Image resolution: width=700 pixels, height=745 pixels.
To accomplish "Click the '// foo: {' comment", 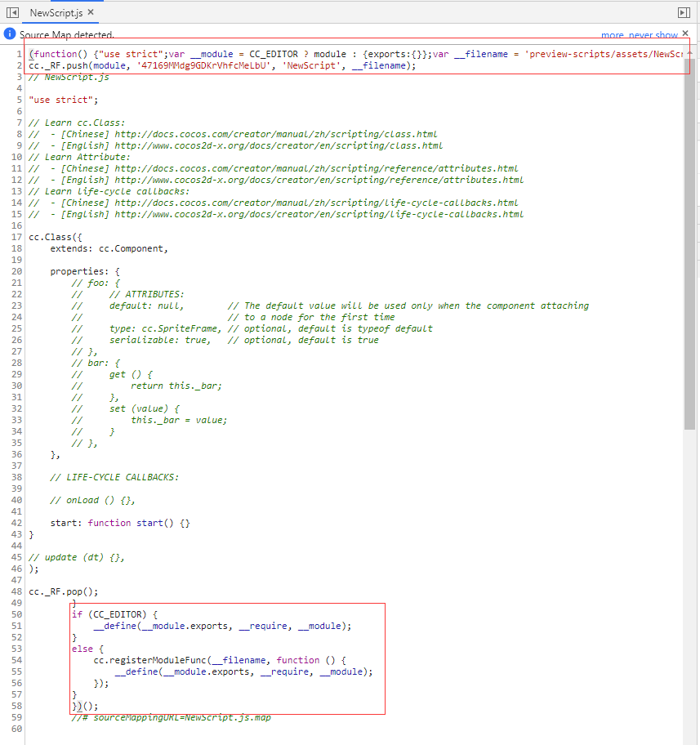I will point(96,283).
